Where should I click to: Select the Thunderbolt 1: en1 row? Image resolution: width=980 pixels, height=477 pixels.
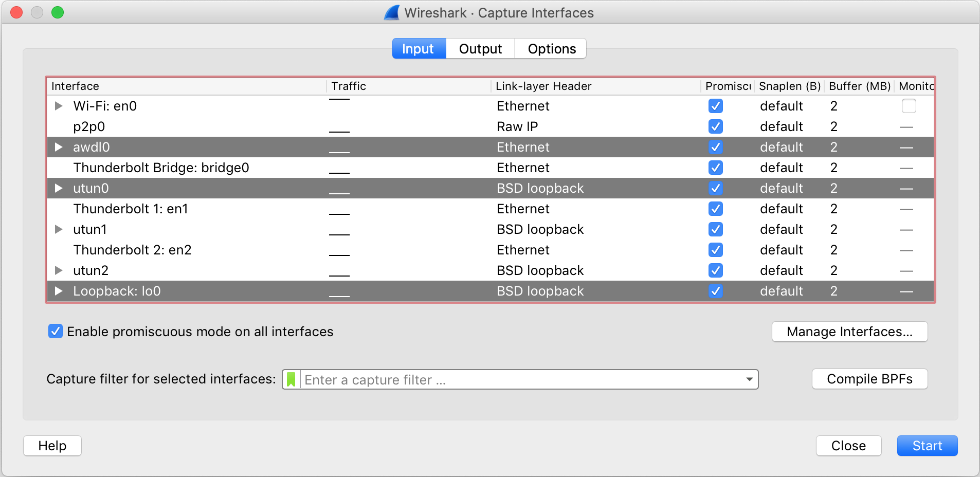point(491,209)
